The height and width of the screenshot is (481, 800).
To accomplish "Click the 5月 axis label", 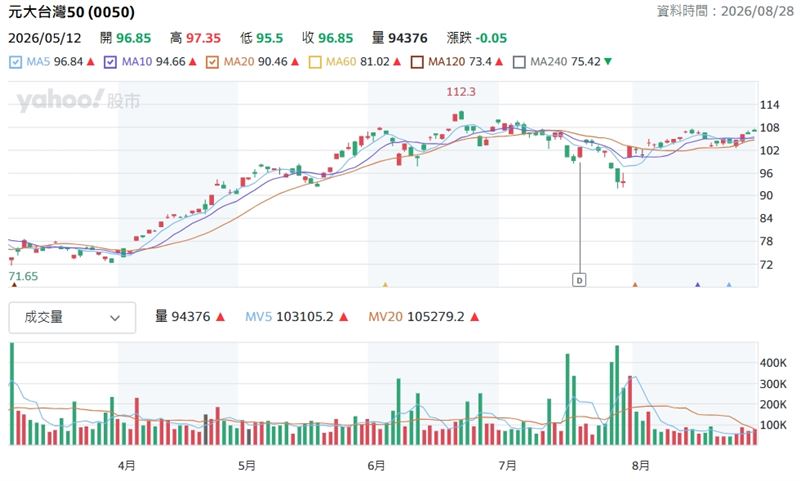I will click(x=246, y=465).
